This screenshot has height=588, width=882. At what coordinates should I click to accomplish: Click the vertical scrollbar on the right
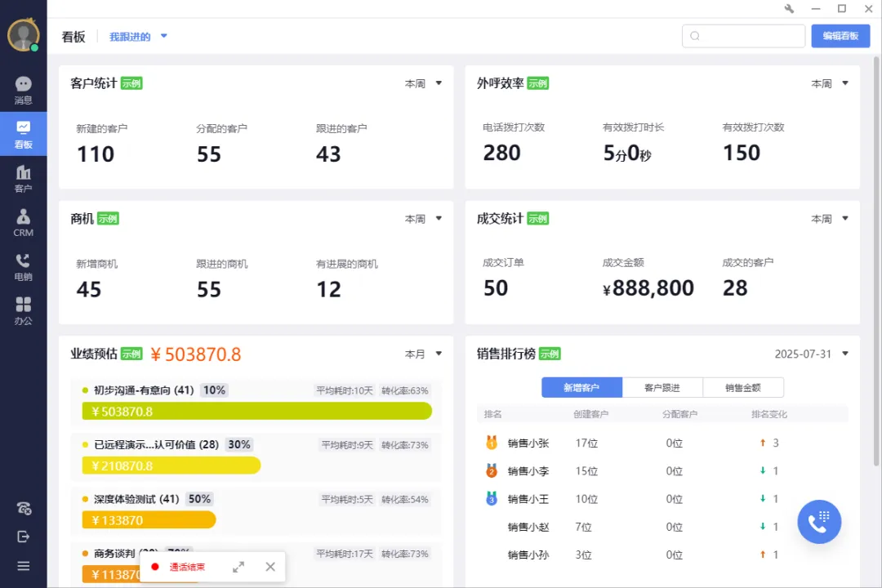[875, 261]
